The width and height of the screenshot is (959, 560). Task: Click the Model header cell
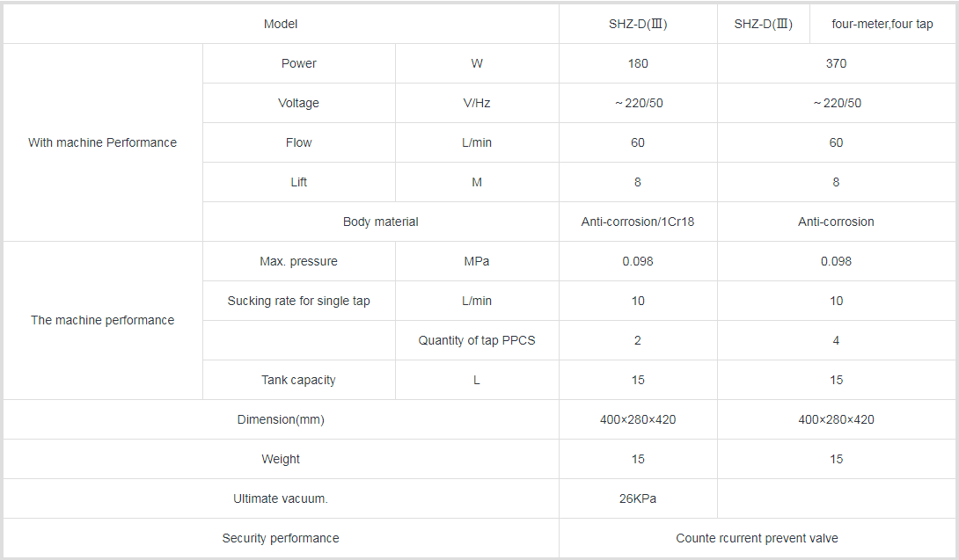[x=281, y=24]
